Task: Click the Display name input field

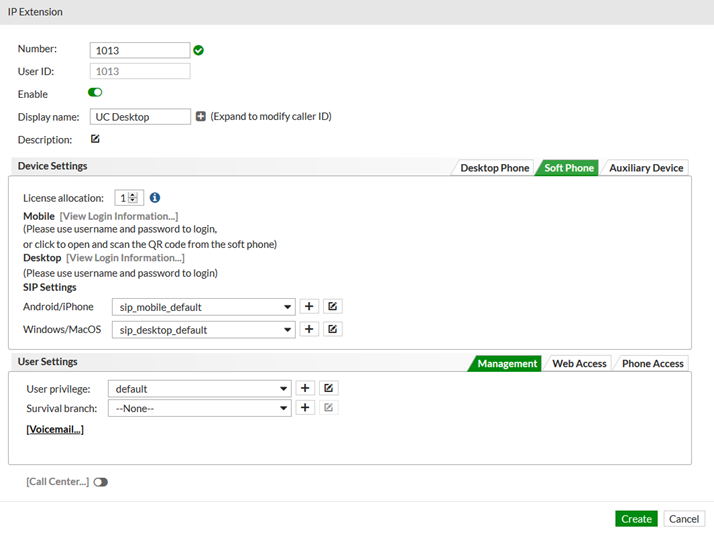Action: tap(140, 117)
